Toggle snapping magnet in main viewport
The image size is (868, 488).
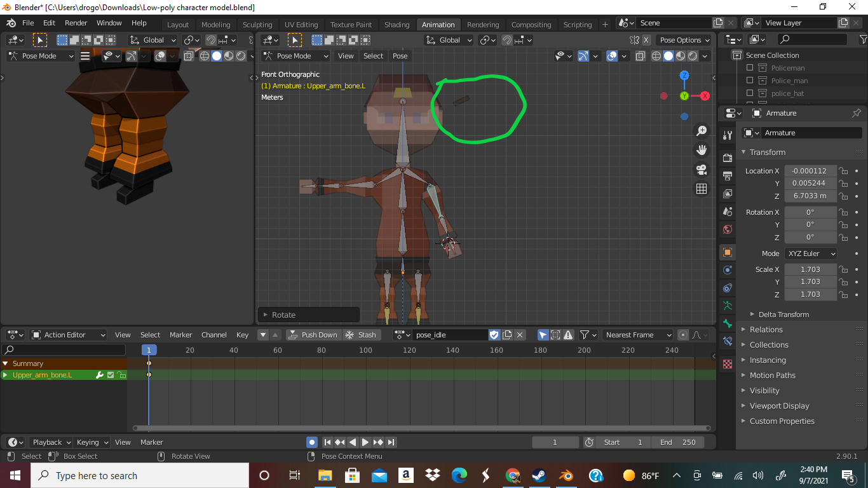(507, 40)
